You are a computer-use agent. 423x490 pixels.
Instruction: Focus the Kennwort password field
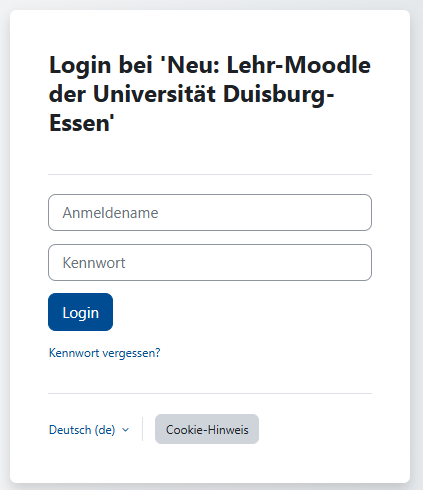click(210, 263)
